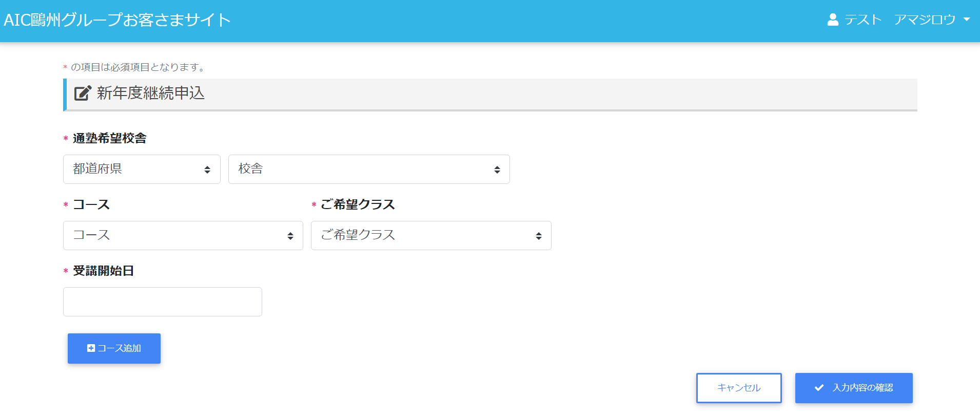This screenshot has height=413, width=980.
Task: Click the ご希望クラス dropdown sort arrows
Action: pyautogui.click(x=538, y=236)
